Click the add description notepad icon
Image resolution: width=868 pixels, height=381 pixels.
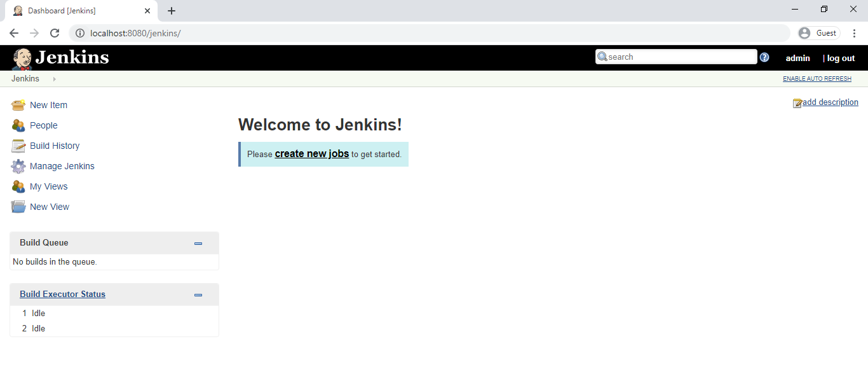point(797,103)
